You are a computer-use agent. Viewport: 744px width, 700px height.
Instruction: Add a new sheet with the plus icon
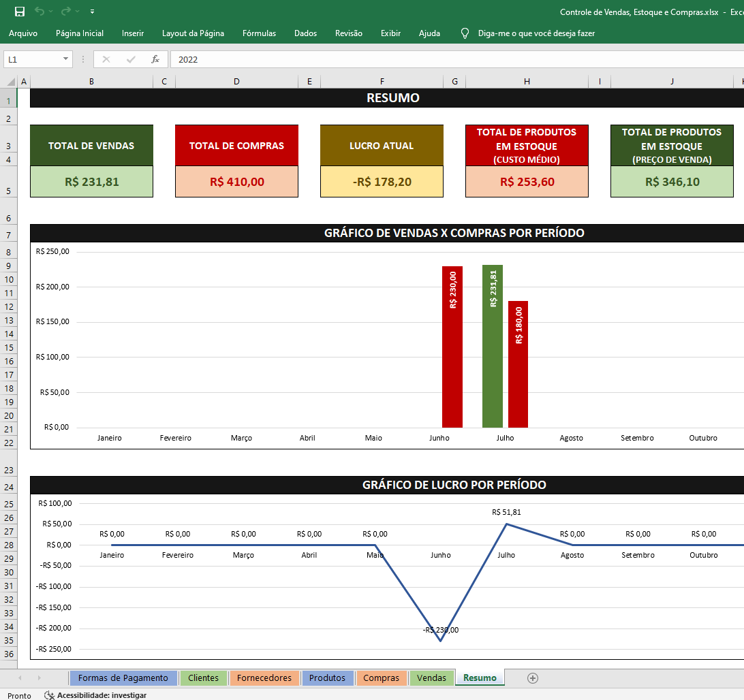pyautogui.click(x=533, y=678)
